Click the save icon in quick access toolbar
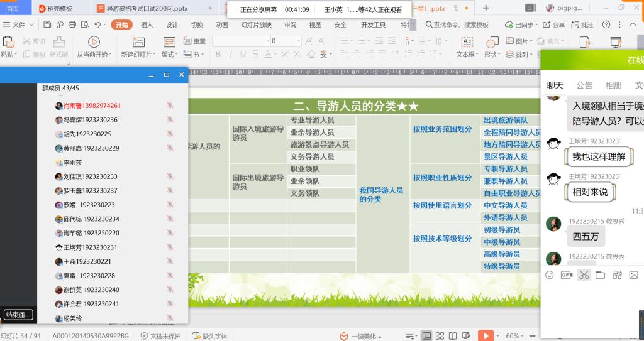Screen dimensions: 644x341 pyautogui.click(x=47, y=24)
